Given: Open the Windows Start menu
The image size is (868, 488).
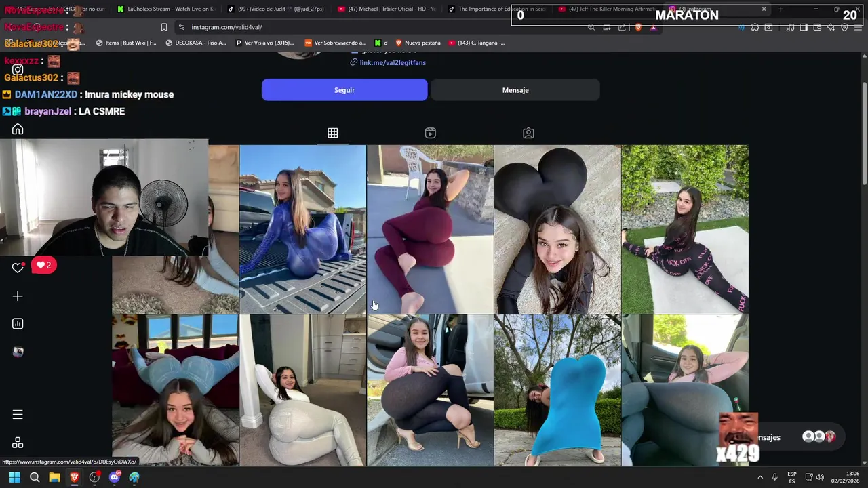Looking at the screenshot, I should (x=14, y=477).
